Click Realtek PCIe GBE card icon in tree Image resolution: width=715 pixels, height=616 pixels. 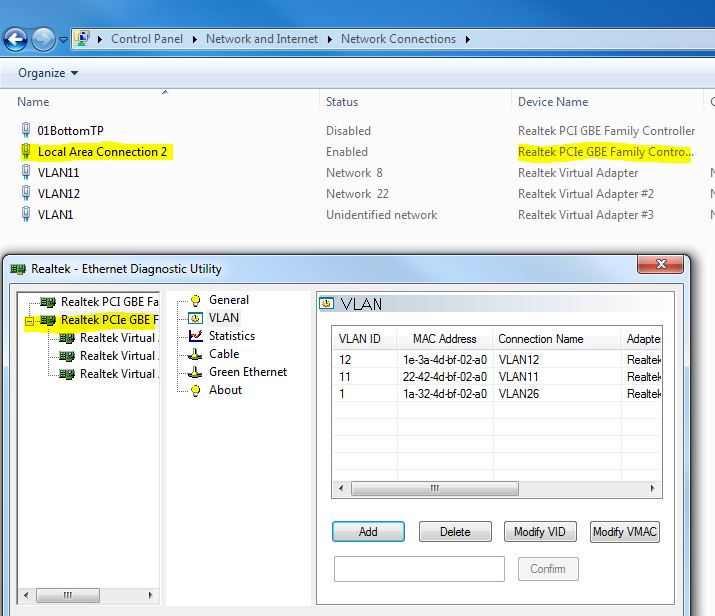(x=48, y=320)
